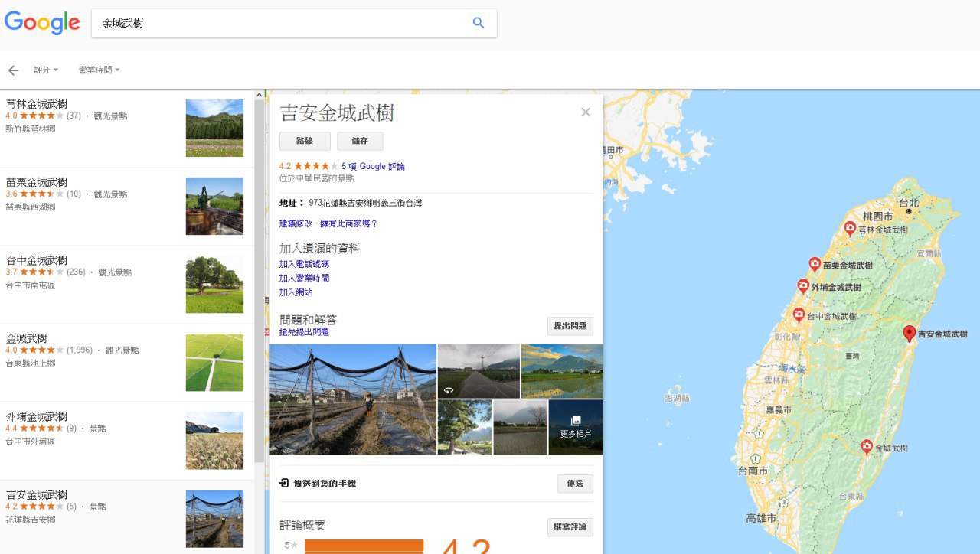Open the 評分 filter dropdown
Image resolution: width=980 pixels, height=554 pixels.
46,70
